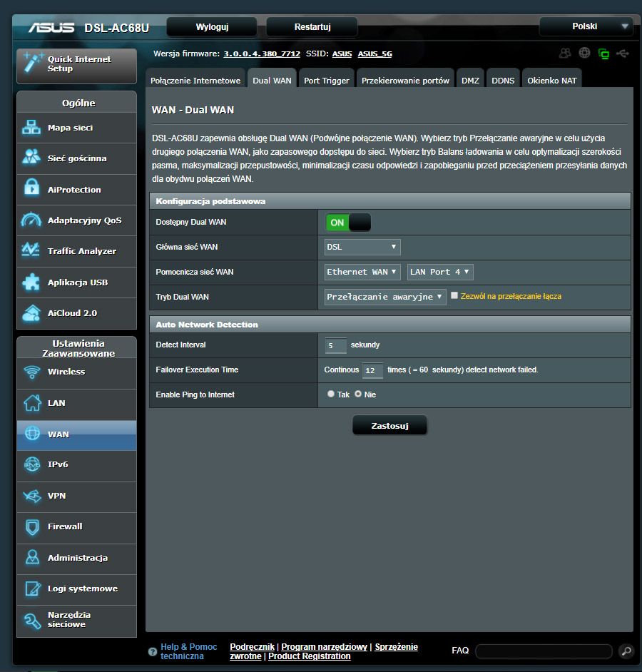642x672 pixels.
Task: Enable Zezwól na przełączanie łącza checkbox
Action: 454,295
